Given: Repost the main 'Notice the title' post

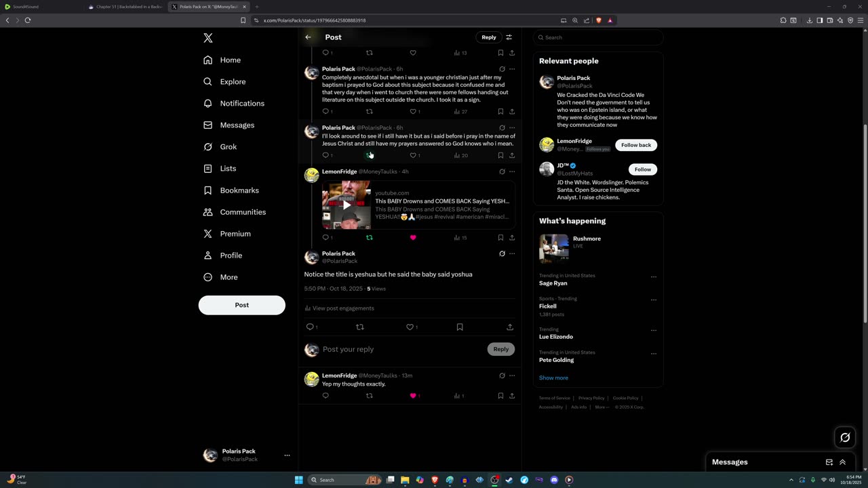Looking at the screenshot, I should click(360, 327).
